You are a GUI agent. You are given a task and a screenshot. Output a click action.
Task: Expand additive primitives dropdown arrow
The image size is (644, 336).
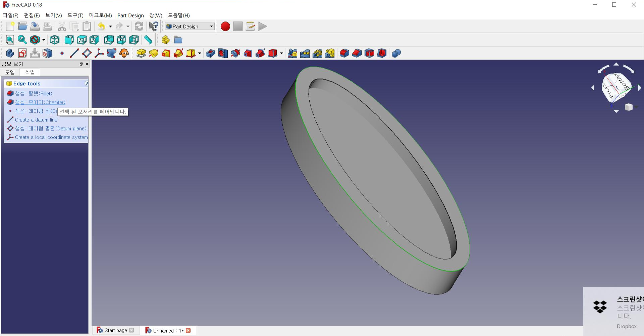pyautogui.click(x=200, y=53)
